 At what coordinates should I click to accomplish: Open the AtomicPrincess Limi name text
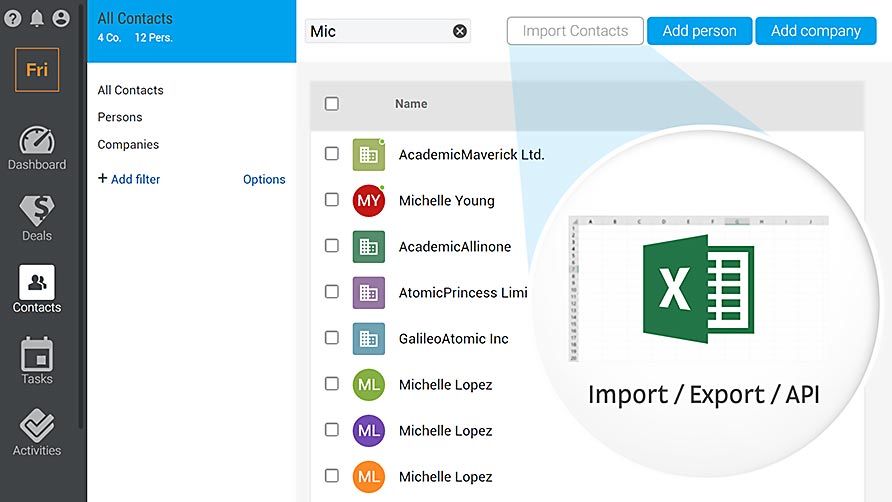(x=463, y=293)
